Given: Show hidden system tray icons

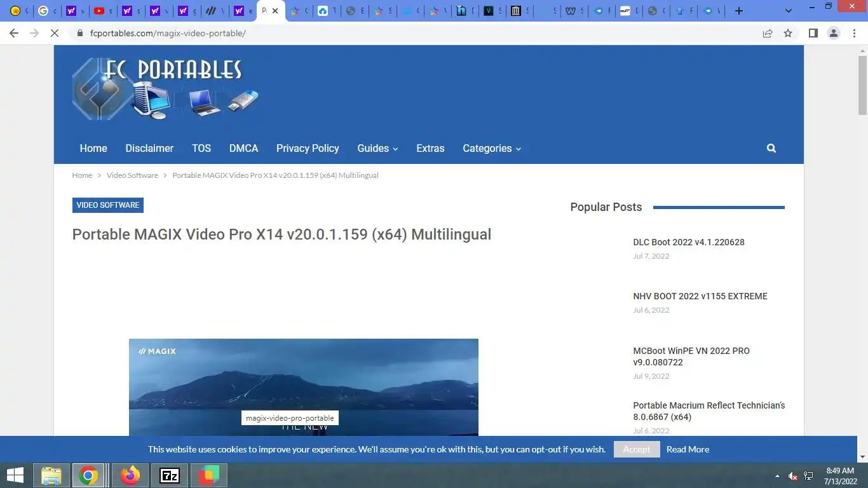Looking at the screenshot, I should pyautogui.click(x=777, y=476).
